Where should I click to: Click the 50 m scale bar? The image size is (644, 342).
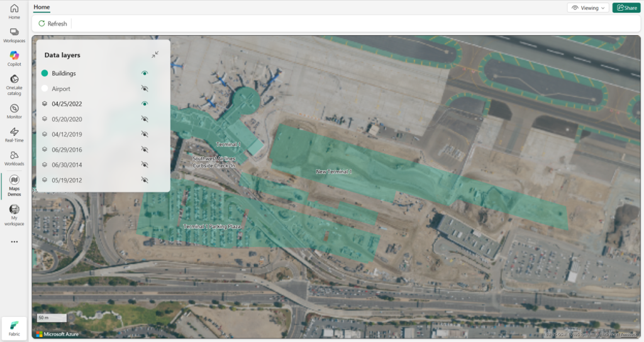click(52, 317)
